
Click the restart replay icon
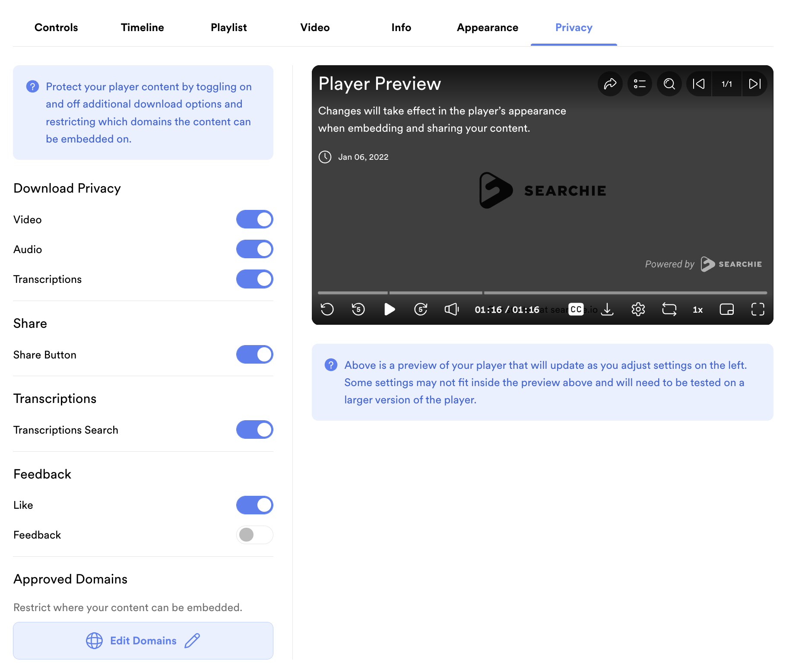[x=327, y=309]
